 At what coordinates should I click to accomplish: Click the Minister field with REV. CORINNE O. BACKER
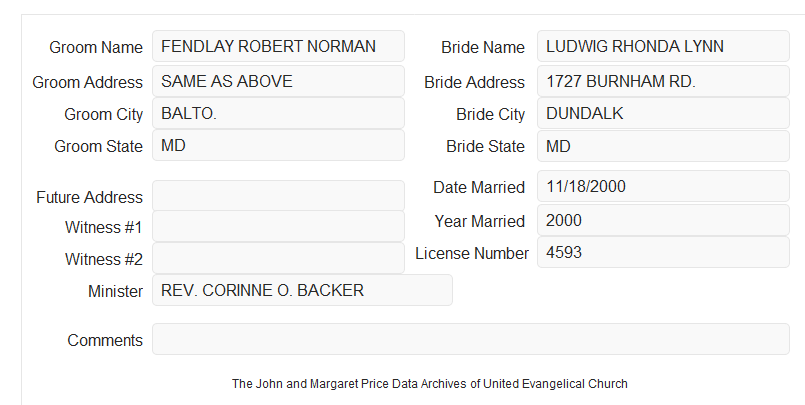(x=302, y=290)
